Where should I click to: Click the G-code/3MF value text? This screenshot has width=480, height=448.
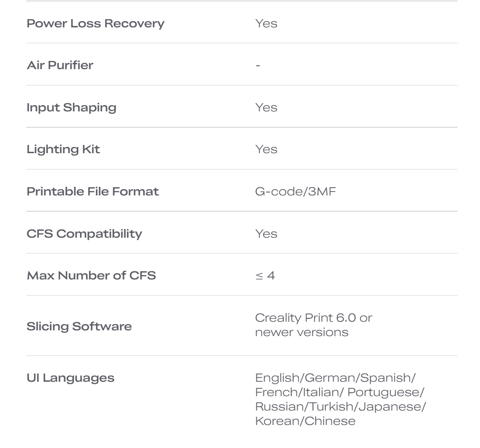pos(295,192)
